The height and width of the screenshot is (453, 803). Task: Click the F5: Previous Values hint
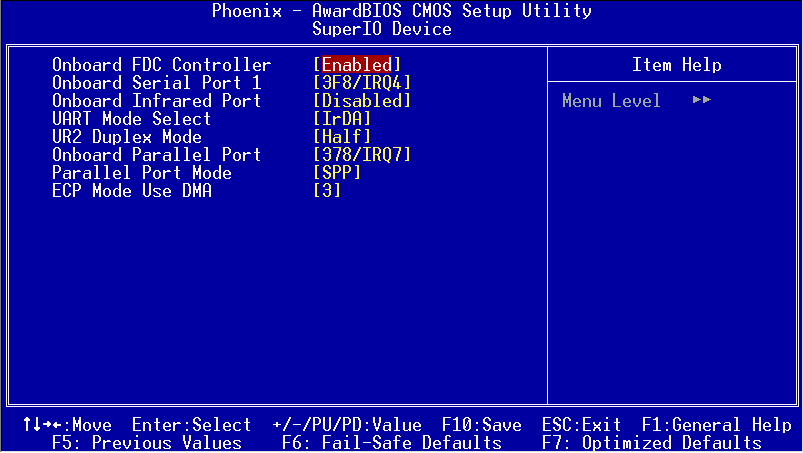147,443
